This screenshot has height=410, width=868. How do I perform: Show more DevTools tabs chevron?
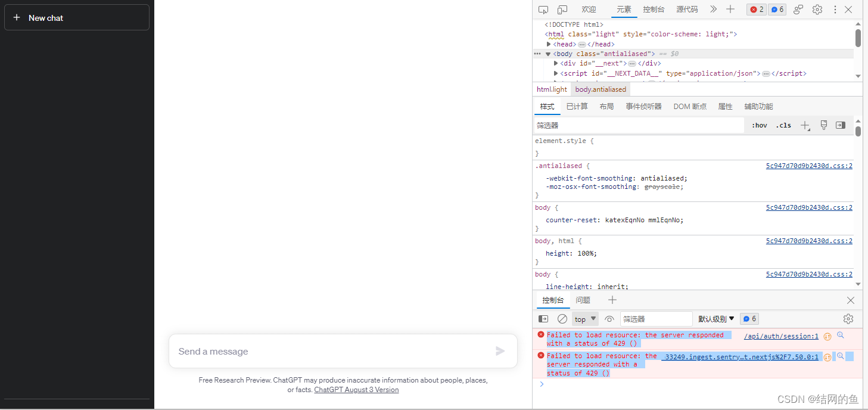[x=713, y=10]
